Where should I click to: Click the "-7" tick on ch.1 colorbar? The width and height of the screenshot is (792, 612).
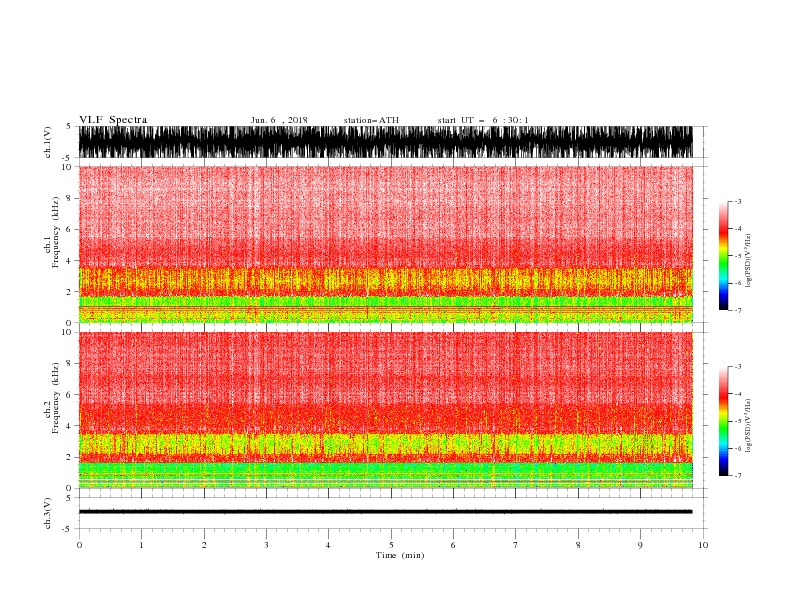coord(738,310)
